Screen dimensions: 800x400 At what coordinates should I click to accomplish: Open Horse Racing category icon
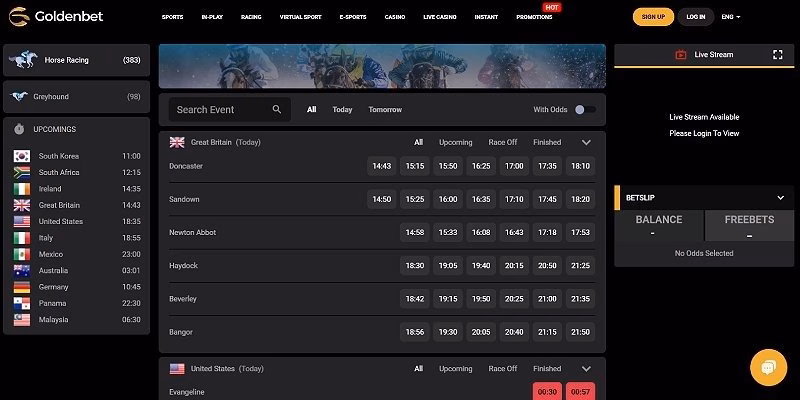[23, 60]
